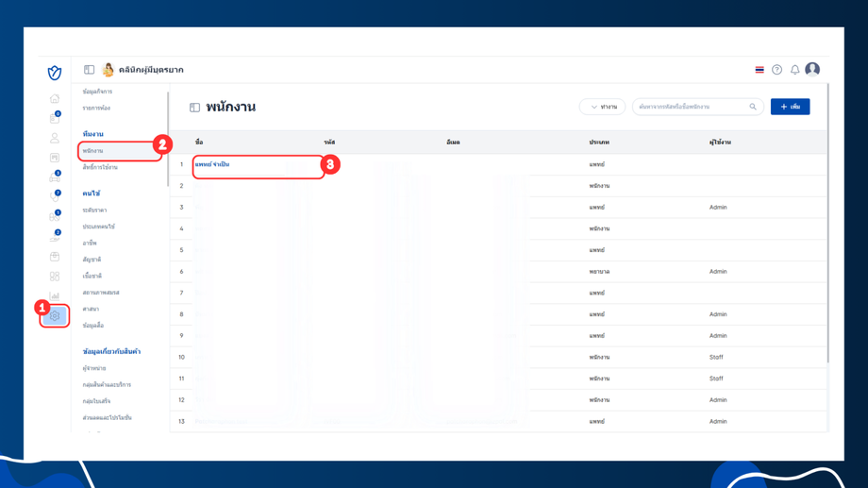Image resolution: width=868 pixels, height=488 pixels.
Task: Toggle sidebar with top panel icon
Action: click(x=89, y=70)
